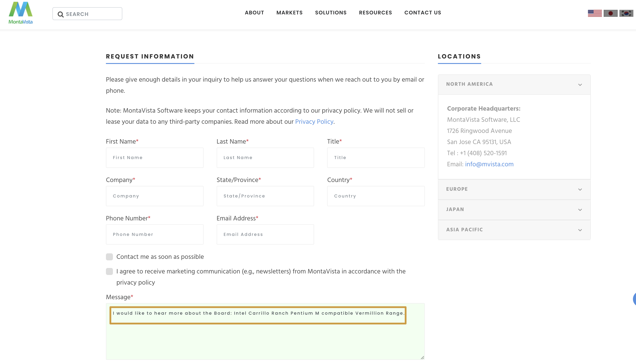636x364 pixels.
Task: Click the Country input field
Action: pyautogui.click(x=375, y=196)
